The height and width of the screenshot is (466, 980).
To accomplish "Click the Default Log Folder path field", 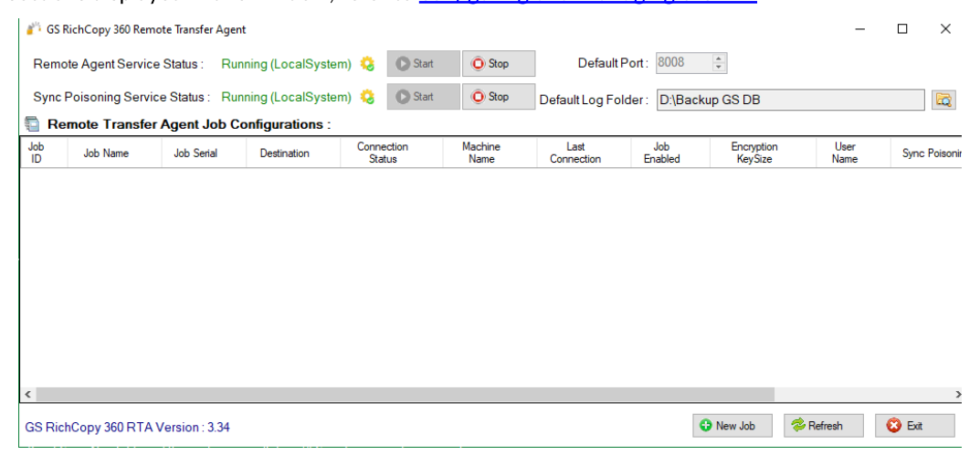I will click(791, 100).
